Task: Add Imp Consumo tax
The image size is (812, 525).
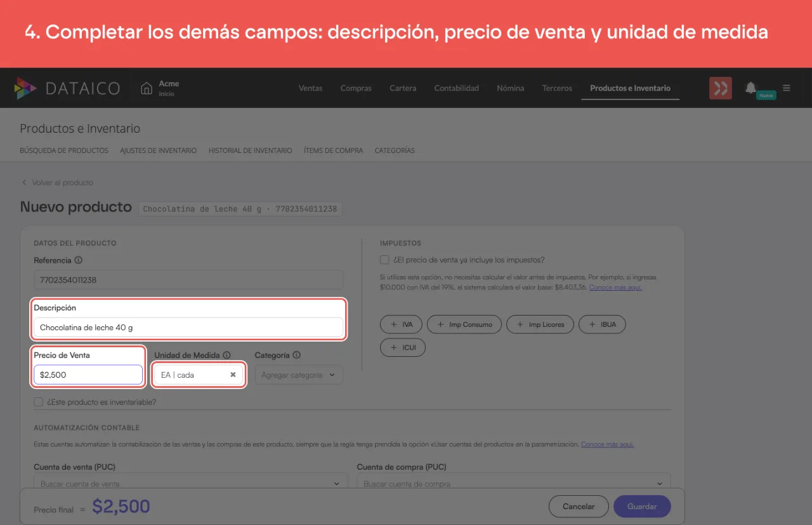Action: pos(464,324)
